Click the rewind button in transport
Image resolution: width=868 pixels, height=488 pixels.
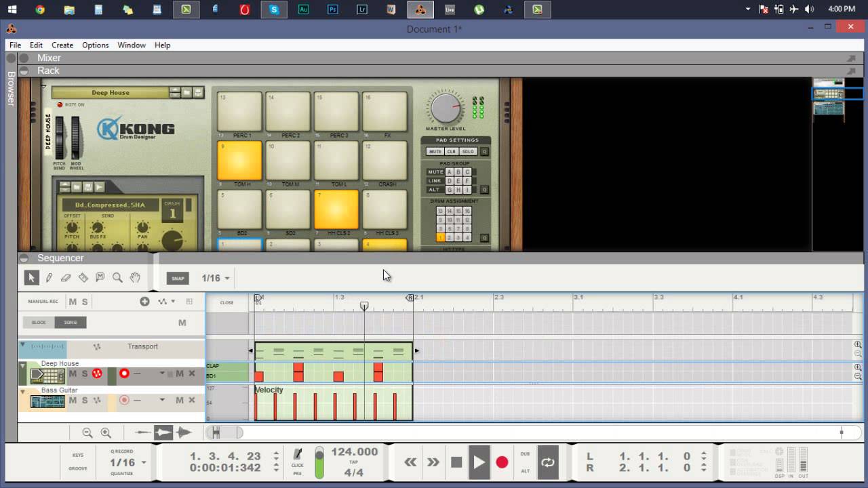pyautogui.click(x=410, y=462)
